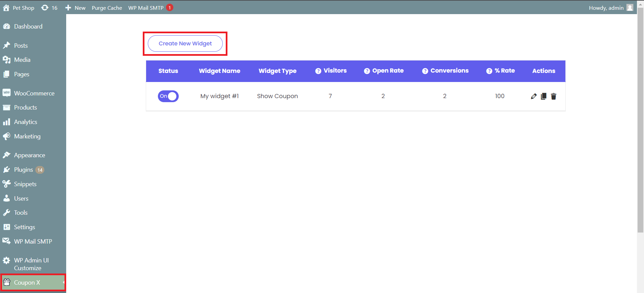Open the Dashboard menu
This screenshot has width=644, height=293.
click(x=33, y=27)
